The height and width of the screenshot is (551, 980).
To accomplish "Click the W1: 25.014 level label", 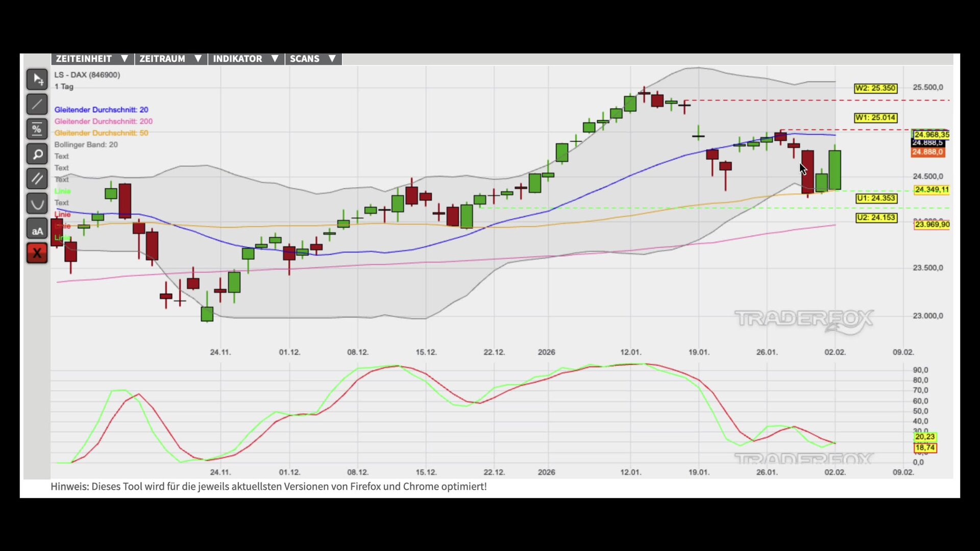I will [x=875, y=118].
